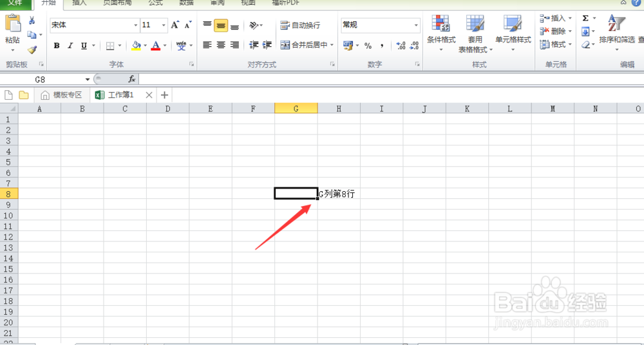Image resolution: width=644 pixels, height=345 pixels.
Task: Click the text orientation icon
Action: 254,26
